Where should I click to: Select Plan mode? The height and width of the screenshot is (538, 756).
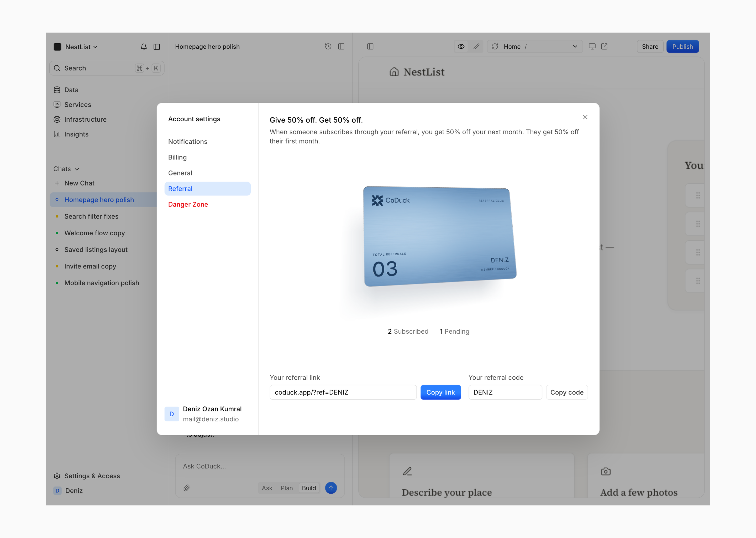click(x=287, y=488)
